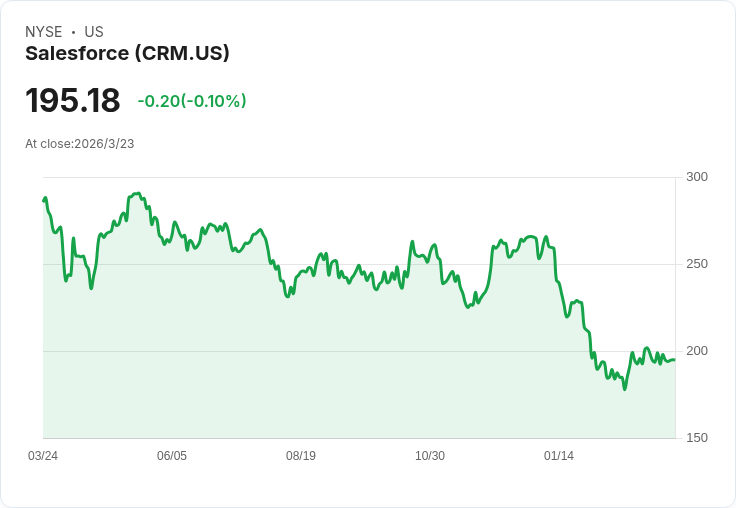Click the US market label
This screenshot has height=508, width=736.
pos(94,32)
